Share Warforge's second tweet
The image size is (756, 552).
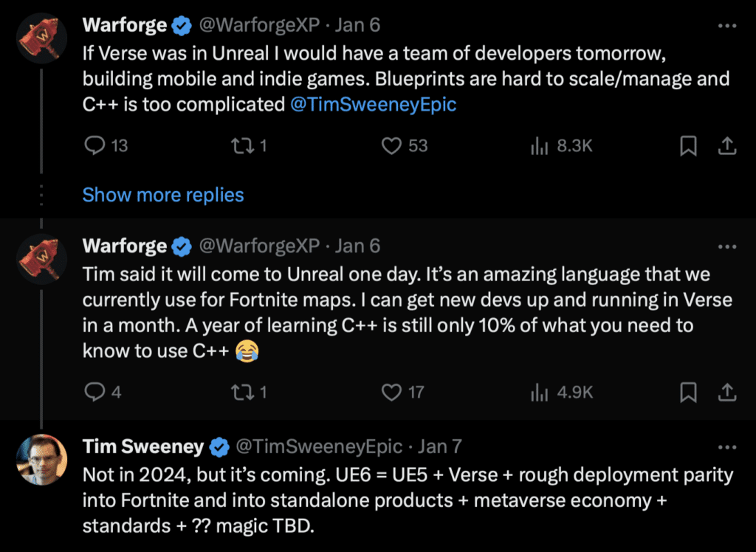click(726, 392)
